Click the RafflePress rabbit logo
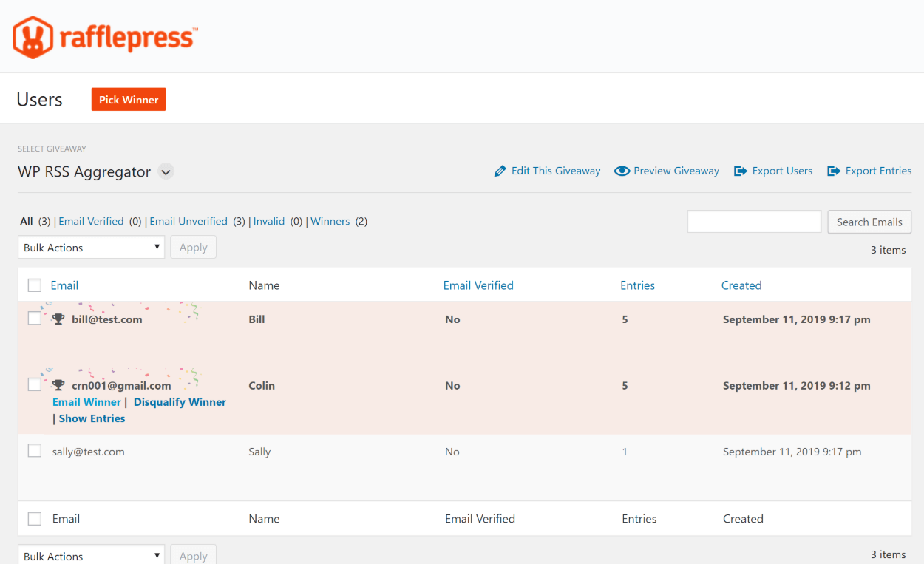 pos(106,37)
